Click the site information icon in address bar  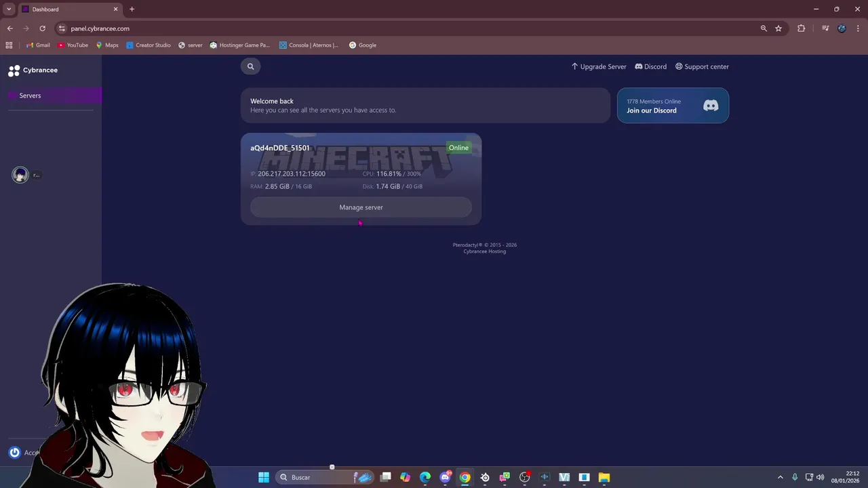62,28
